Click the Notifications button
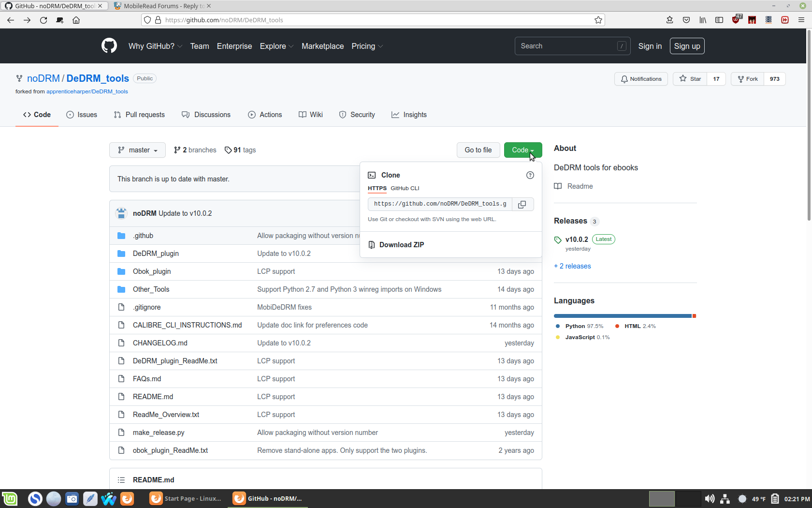Image resolution: width=812 pixels, height=508 pixels. (x=641, y=79)
